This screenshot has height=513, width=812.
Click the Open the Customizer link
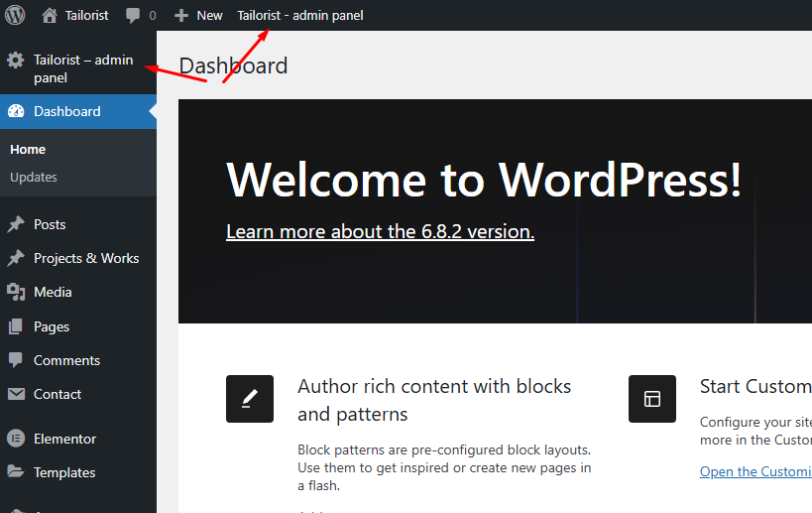point(755,471)
